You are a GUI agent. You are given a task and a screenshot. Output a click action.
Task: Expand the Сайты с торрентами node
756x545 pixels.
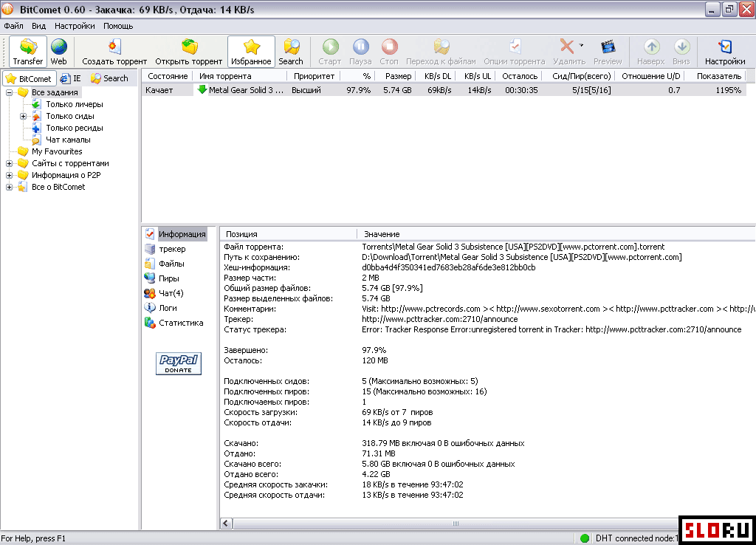9,163
